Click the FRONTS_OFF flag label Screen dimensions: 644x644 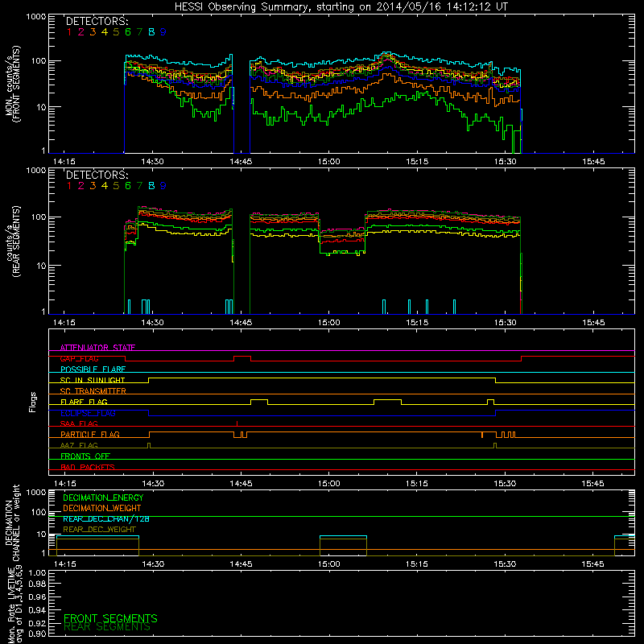point(85,456)
